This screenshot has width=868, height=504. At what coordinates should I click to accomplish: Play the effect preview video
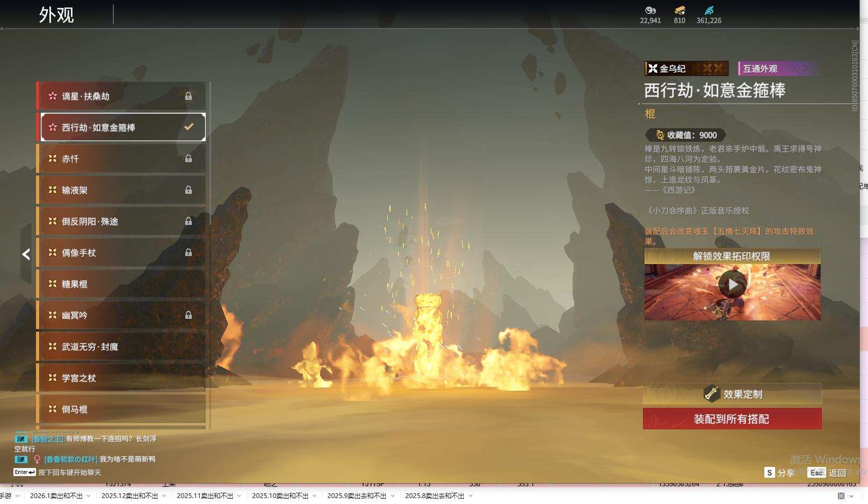coord(732,284)
